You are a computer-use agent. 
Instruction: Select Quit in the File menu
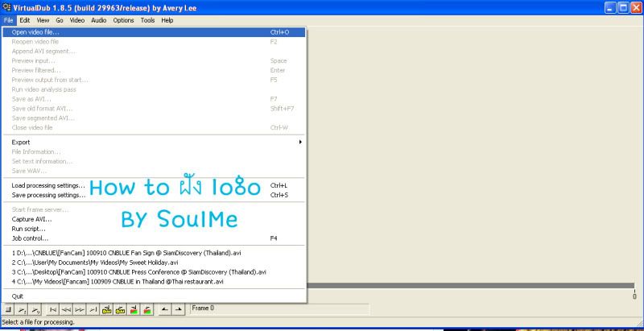(x=154, y=296)
